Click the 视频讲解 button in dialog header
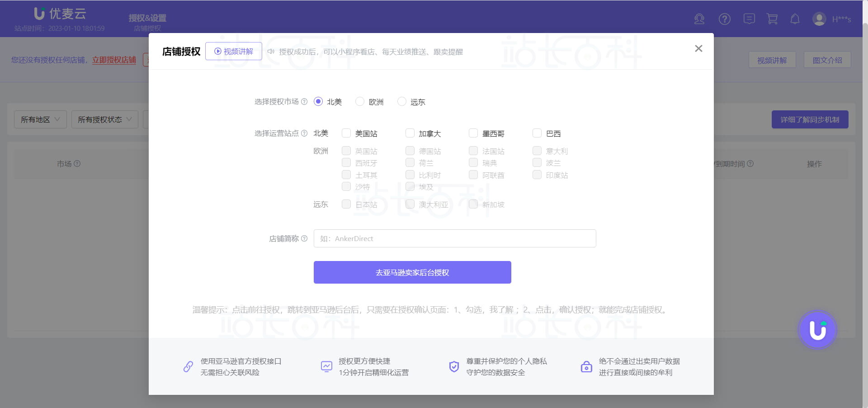 (234, 51)
